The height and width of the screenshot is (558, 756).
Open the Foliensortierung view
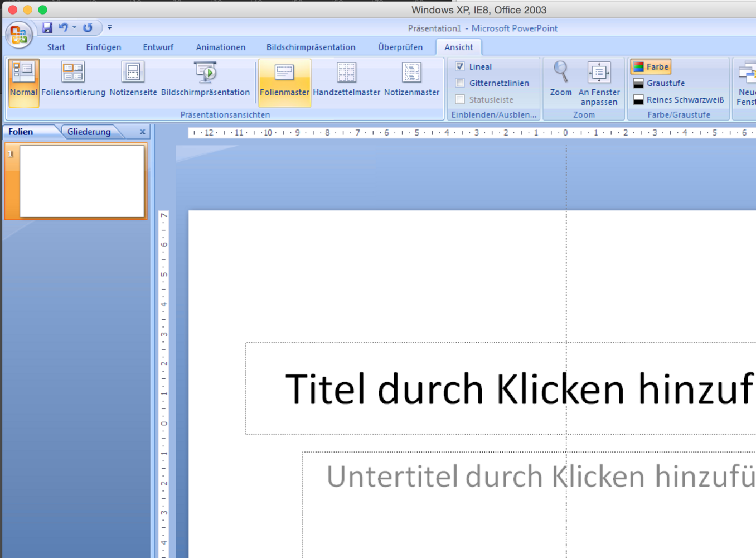73,79
